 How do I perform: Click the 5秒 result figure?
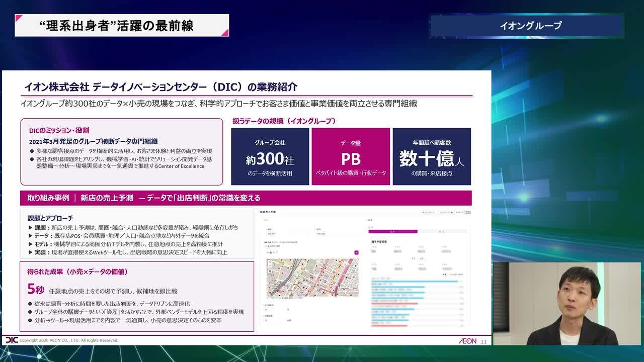pos(36,289)
